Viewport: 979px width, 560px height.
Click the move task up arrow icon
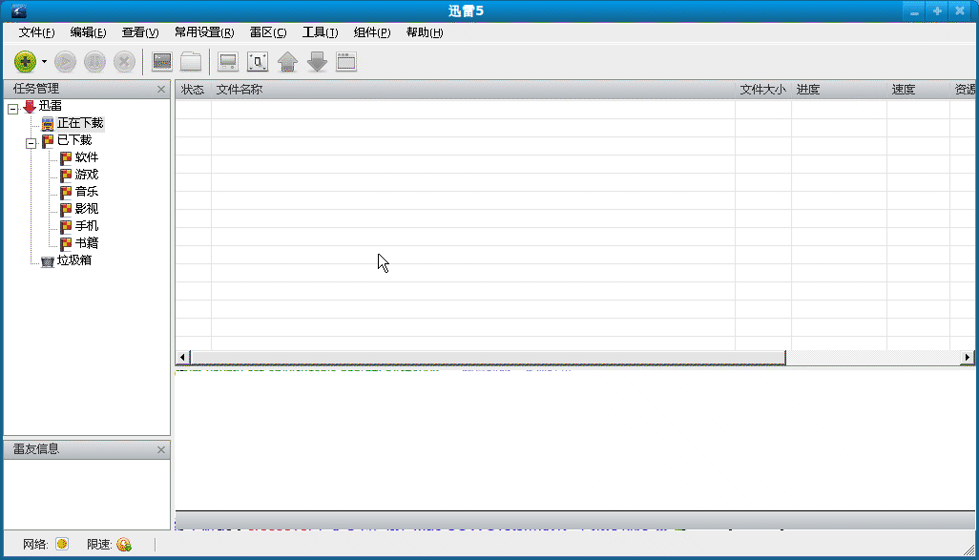point(287,62)
